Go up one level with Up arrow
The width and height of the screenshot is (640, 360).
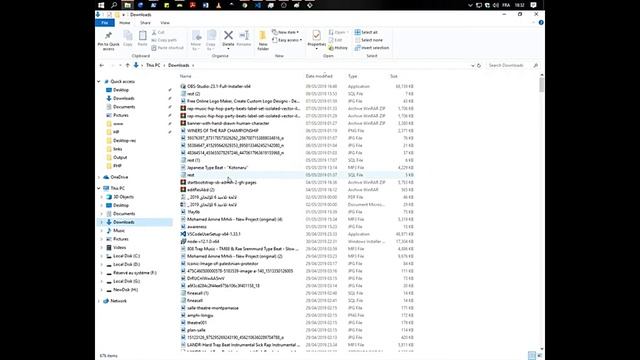coord(127,65)
